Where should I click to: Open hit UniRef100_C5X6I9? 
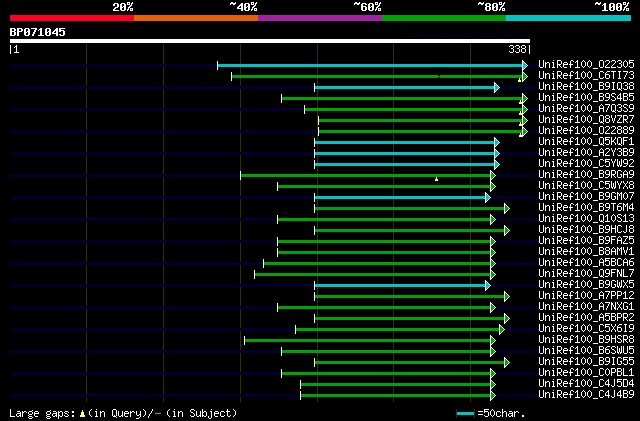(x=586, y=329)
